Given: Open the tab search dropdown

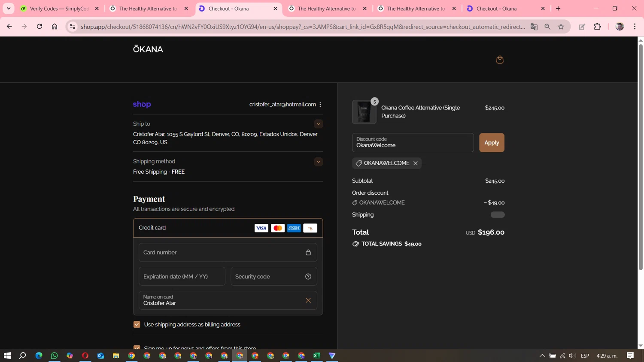Looking at the screenshot, I should (9, 9).
